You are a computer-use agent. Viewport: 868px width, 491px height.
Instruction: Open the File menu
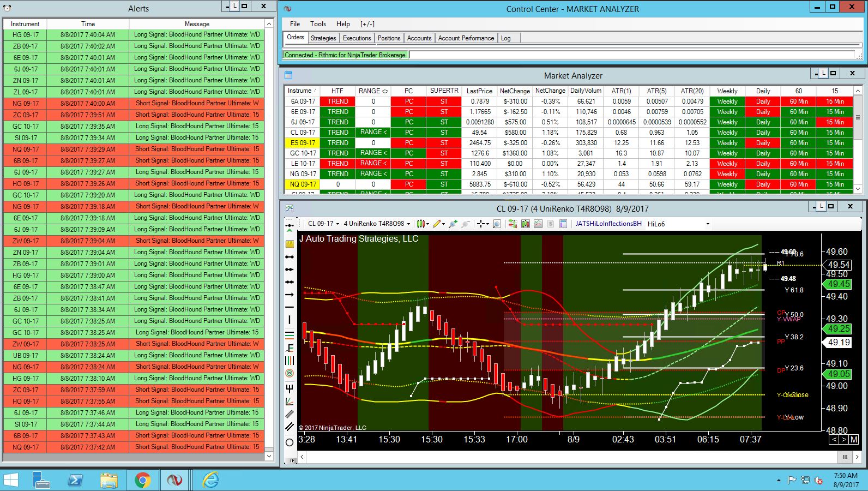[x=295, y=24]
